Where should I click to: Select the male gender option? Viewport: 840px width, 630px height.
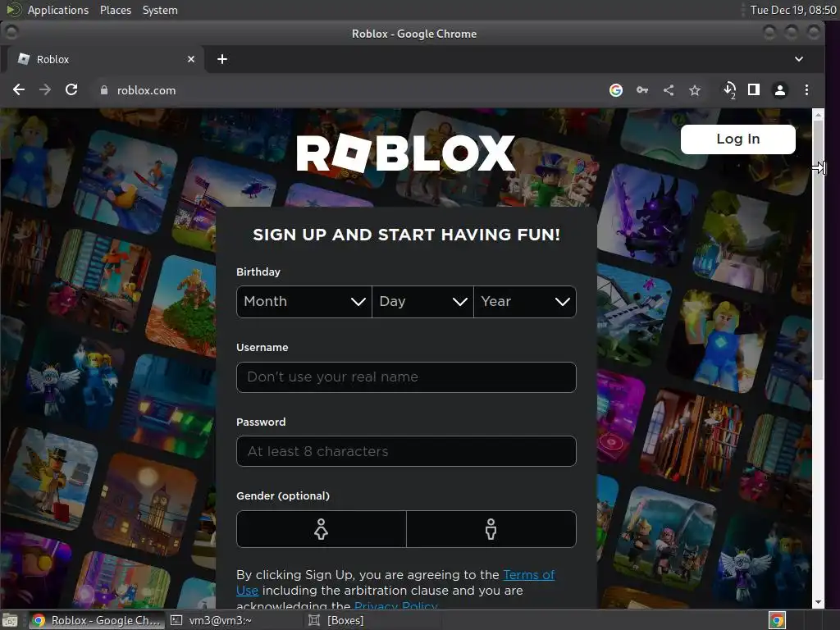[x=491, y=529]
